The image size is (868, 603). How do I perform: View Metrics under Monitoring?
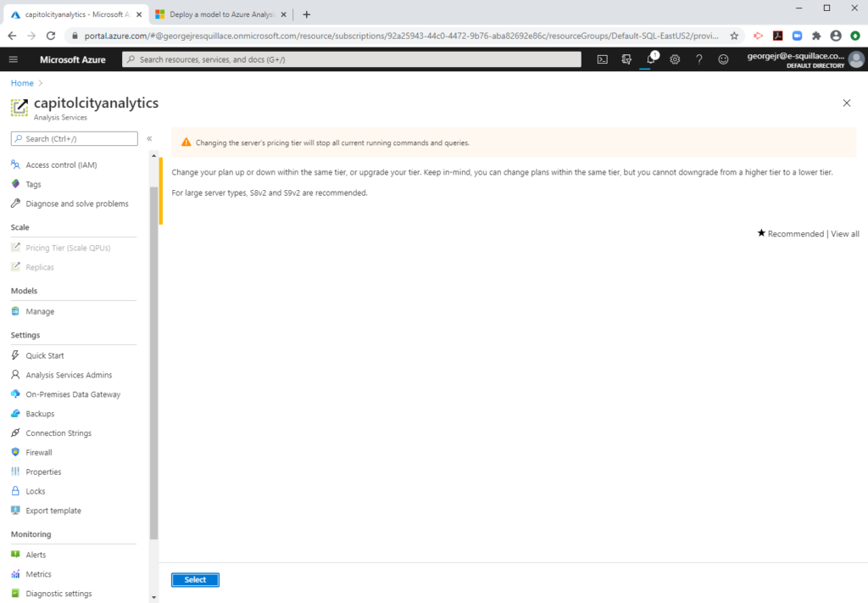pyautogui.click(x=40, y=573)
